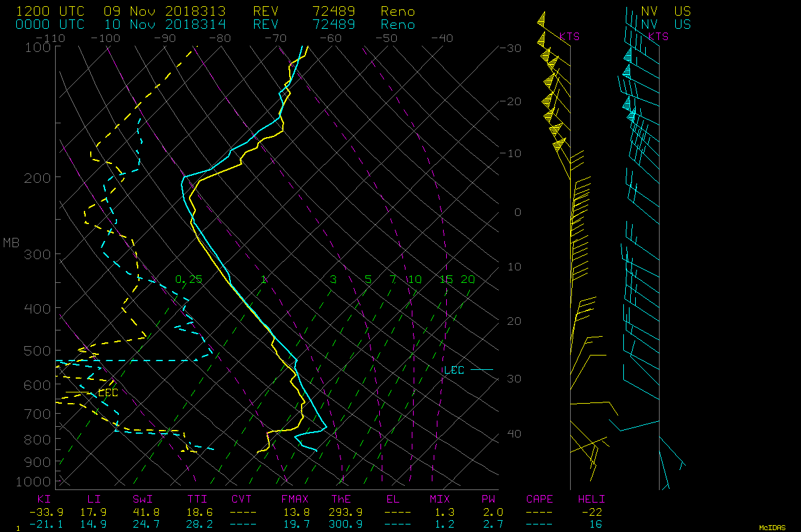Screen dimensions: 801x532
Task: Select the FMAX column header
Action: click(x=295, y=499)
